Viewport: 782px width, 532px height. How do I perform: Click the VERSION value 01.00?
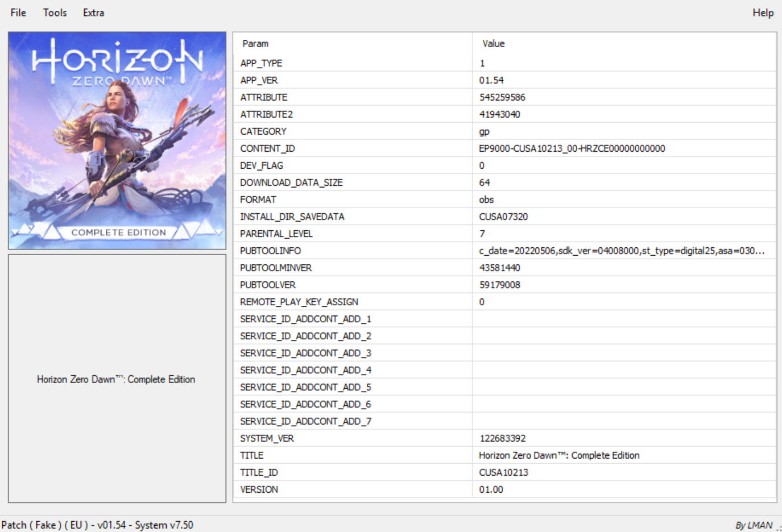click(491, 489)
